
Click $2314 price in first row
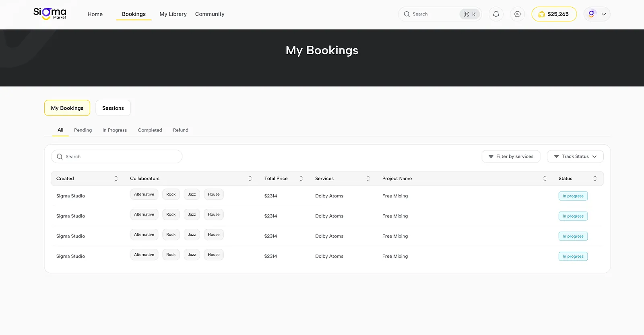pos(270,196)
